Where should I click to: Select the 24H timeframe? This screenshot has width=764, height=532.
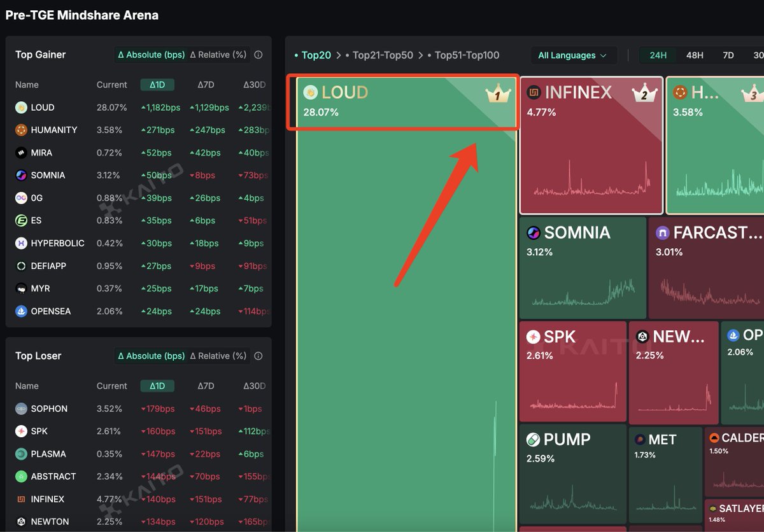658,55
